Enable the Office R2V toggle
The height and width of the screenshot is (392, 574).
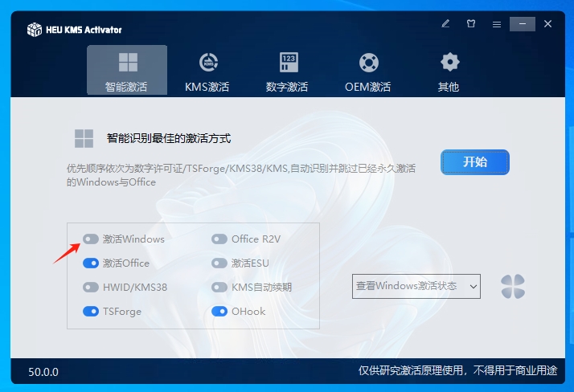click(219, 239)
